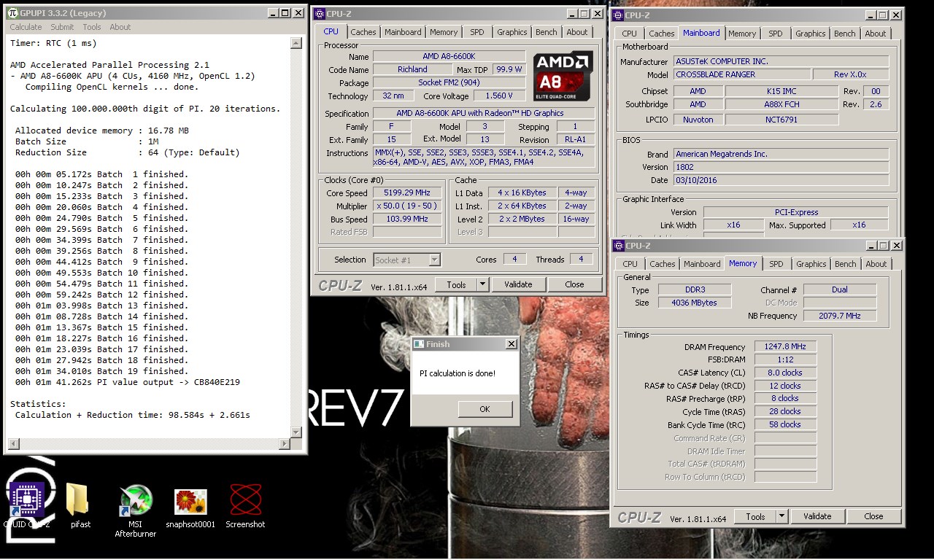Select Caches tab in Memory window

662,264
